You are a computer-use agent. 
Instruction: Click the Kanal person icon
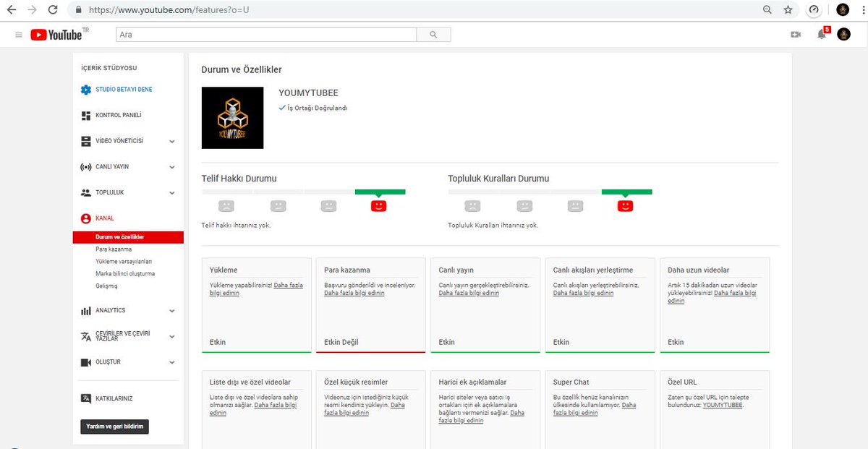click(86, 218)
